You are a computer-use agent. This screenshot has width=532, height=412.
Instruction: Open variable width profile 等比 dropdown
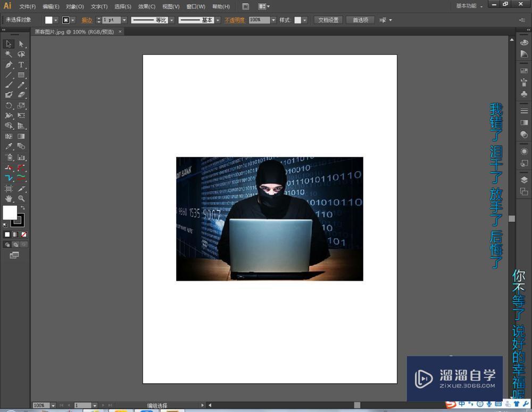172,20
